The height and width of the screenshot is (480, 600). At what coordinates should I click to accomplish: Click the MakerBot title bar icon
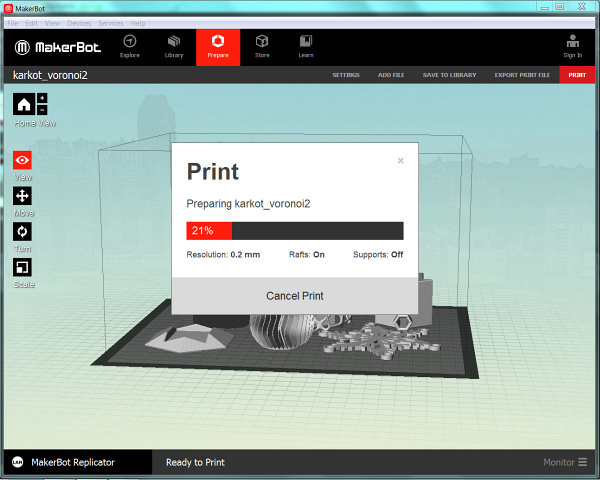[x=8, y=8]
